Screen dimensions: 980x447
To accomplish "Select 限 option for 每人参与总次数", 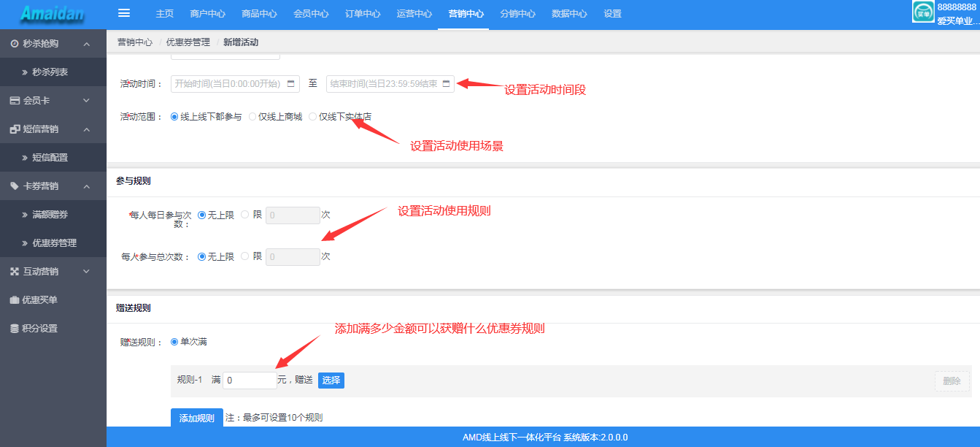I will (245, 256).
